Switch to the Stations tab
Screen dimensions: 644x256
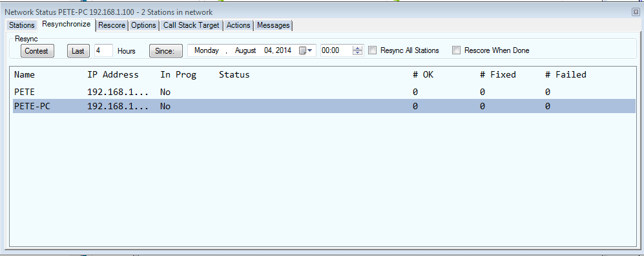pyautogui.click(x=22, y=25)
